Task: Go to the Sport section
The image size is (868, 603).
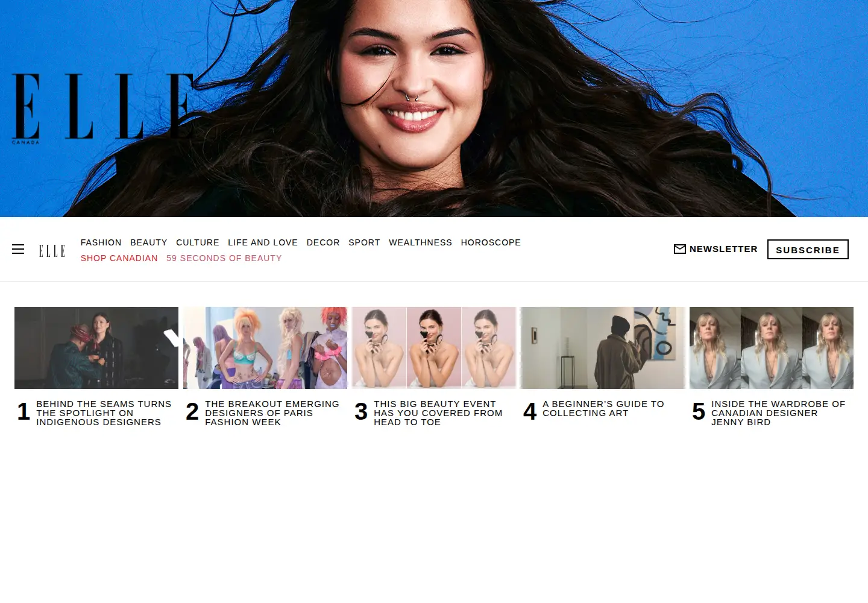Action: (364, 242)
